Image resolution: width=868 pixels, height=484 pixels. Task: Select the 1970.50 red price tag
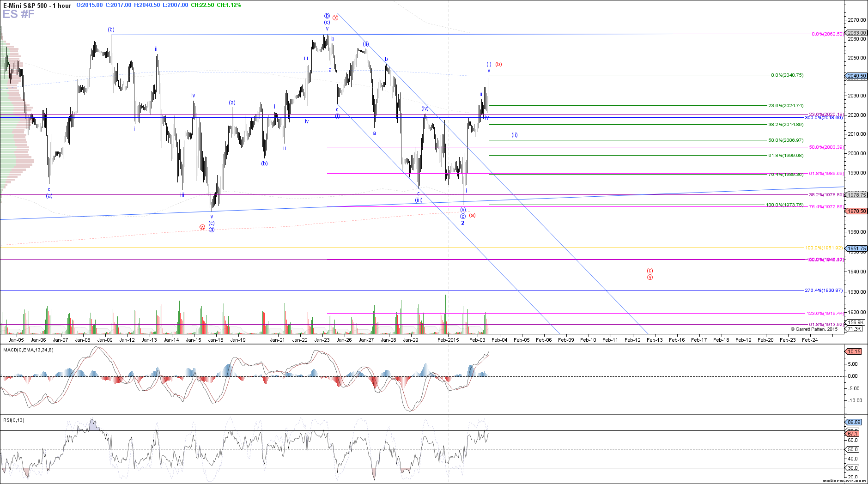856,211
